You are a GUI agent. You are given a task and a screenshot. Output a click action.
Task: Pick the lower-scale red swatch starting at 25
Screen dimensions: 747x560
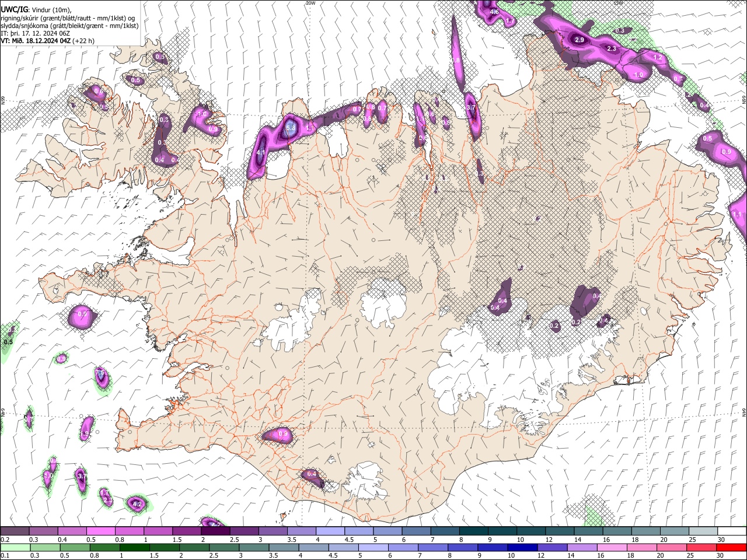point(702,547)
